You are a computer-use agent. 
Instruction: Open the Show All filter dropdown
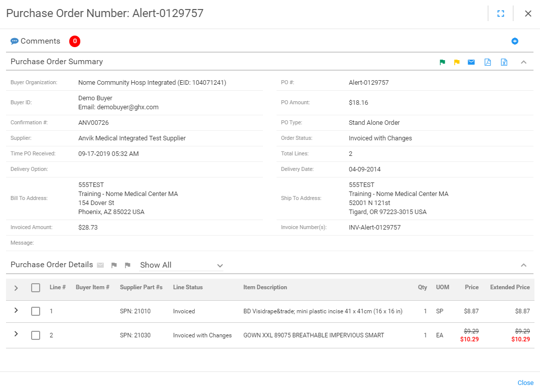click(181, 265)
